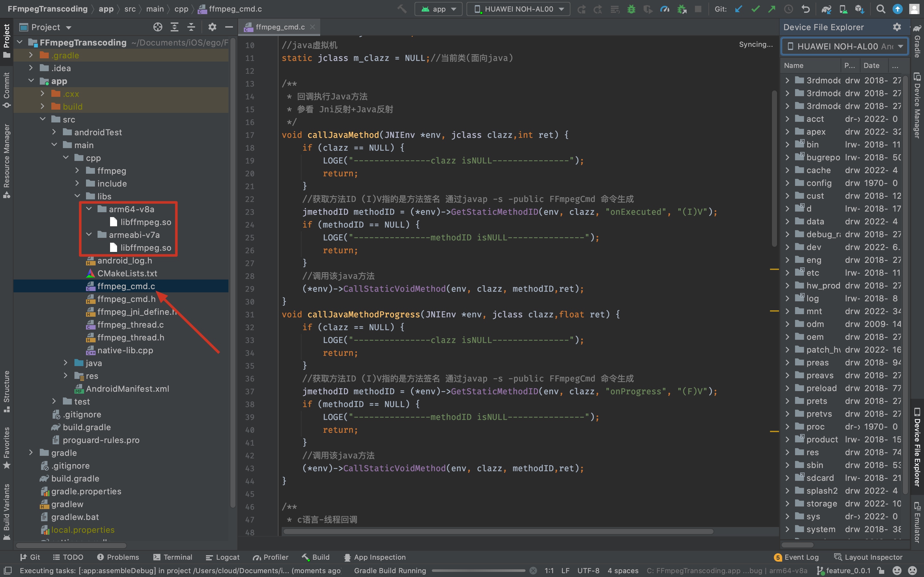Click Git commit checkmark icon
The width and height of the screenshot is (924, 577).
click(x=755, y=9)
